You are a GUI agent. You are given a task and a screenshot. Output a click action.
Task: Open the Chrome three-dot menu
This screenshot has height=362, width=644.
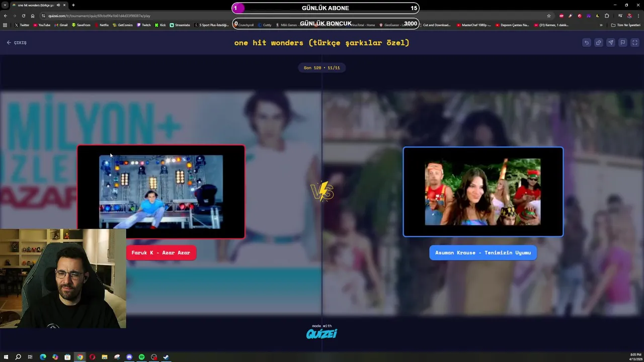[x=638, y=16]
